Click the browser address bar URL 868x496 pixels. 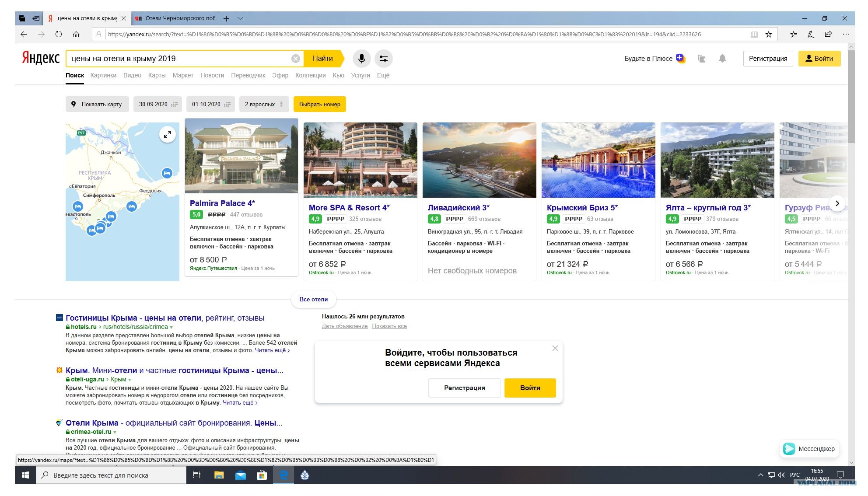tap(404, 34)
